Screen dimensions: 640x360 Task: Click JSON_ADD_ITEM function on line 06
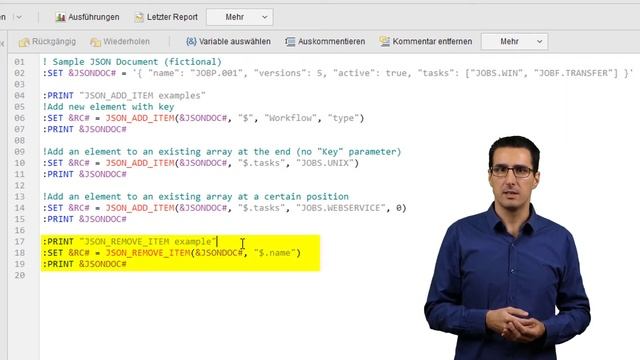140,118
